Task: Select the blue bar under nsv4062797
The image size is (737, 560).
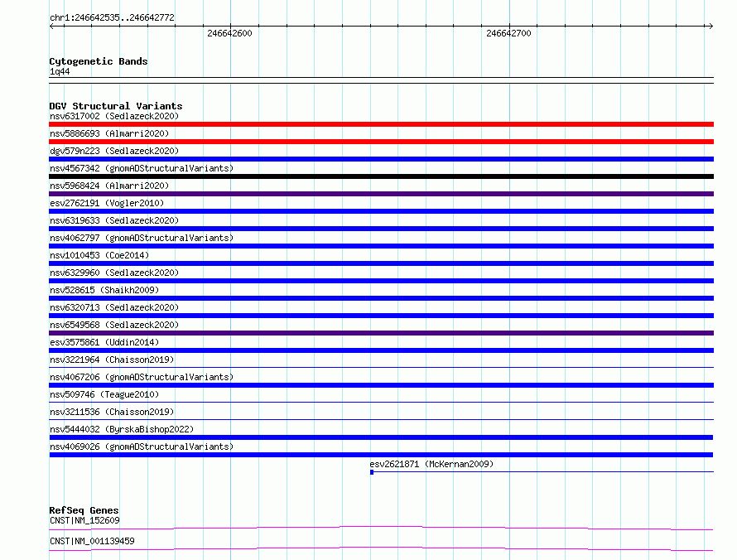Action: [x=381, y=246]
